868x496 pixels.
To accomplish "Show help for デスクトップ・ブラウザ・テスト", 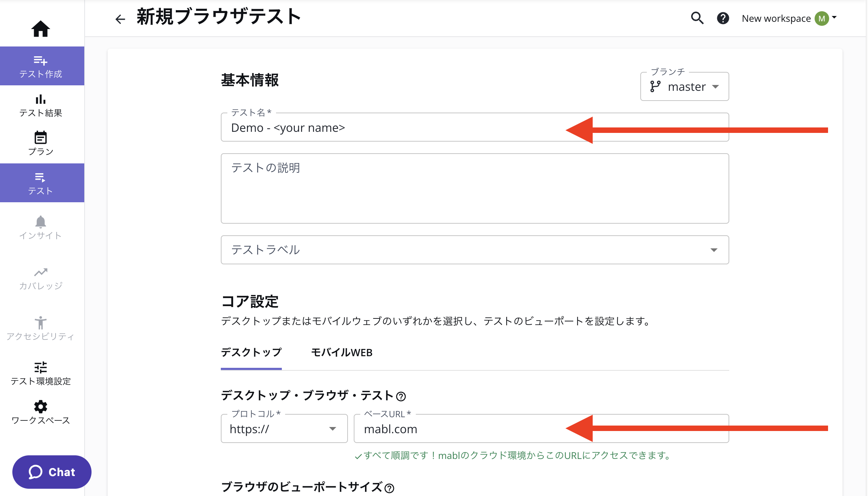I will (x=401, y=396).
